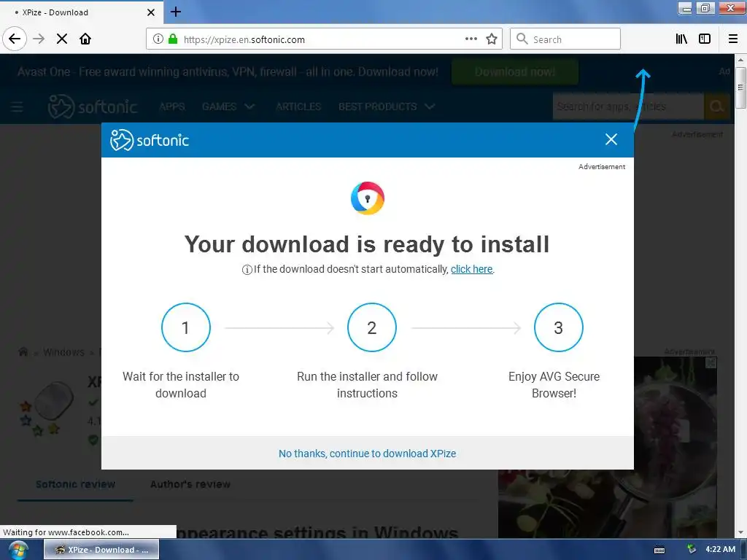Click the address bar URL field
747x560 pixels.
click(324, 39)
